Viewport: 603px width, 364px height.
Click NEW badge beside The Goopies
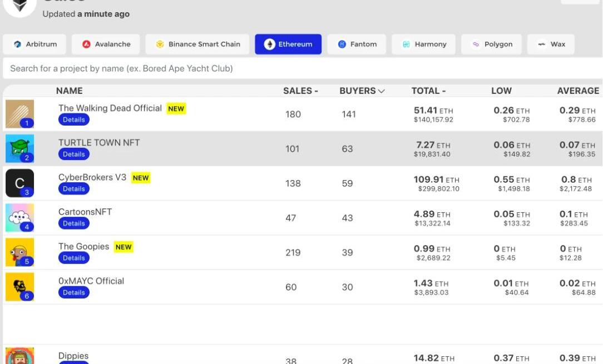pyautogui.click(x=123, y=247)
